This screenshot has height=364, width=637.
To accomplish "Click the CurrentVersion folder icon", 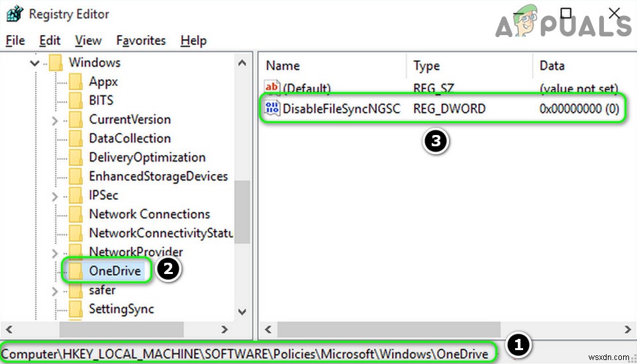I will (75, 119).
